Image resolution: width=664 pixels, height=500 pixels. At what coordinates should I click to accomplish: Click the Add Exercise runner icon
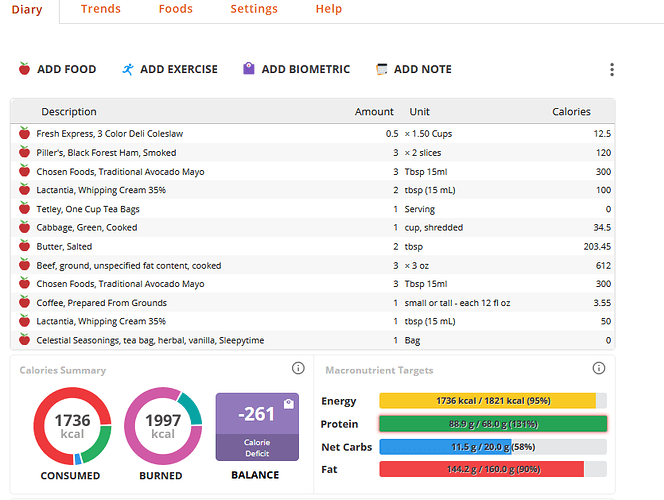[127, 69]
